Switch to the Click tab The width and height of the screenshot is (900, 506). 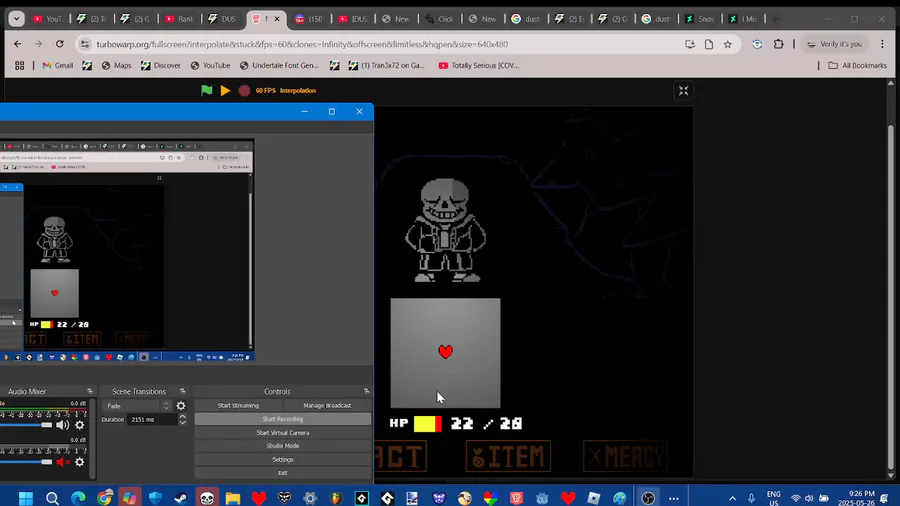pos(440,19)
